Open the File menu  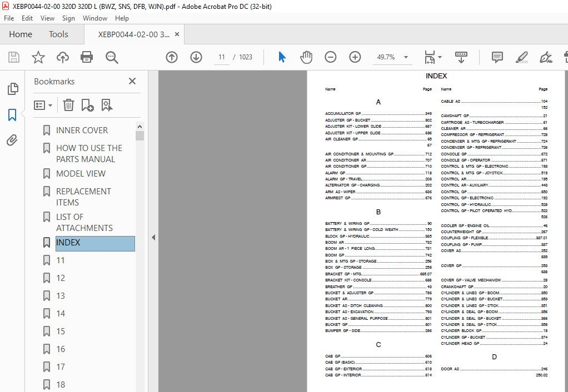coord(9,18)
